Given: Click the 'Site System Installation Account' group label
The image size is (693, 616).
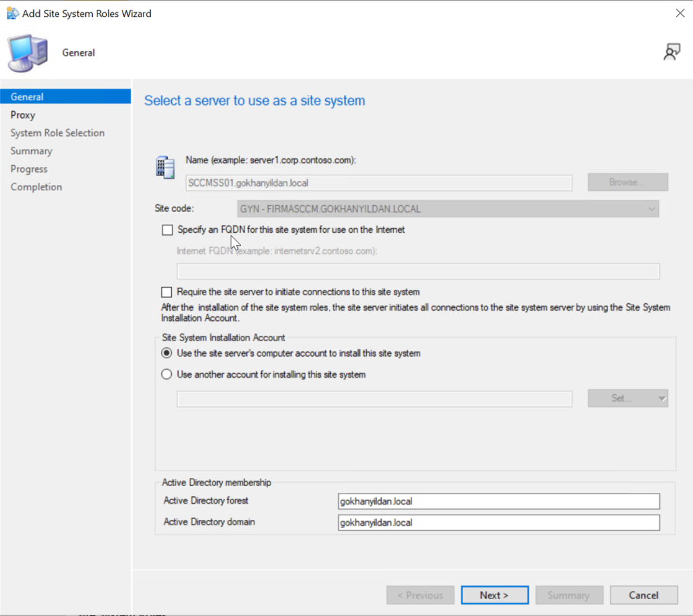Looking at the screenshot, I should tap(223, 337).
